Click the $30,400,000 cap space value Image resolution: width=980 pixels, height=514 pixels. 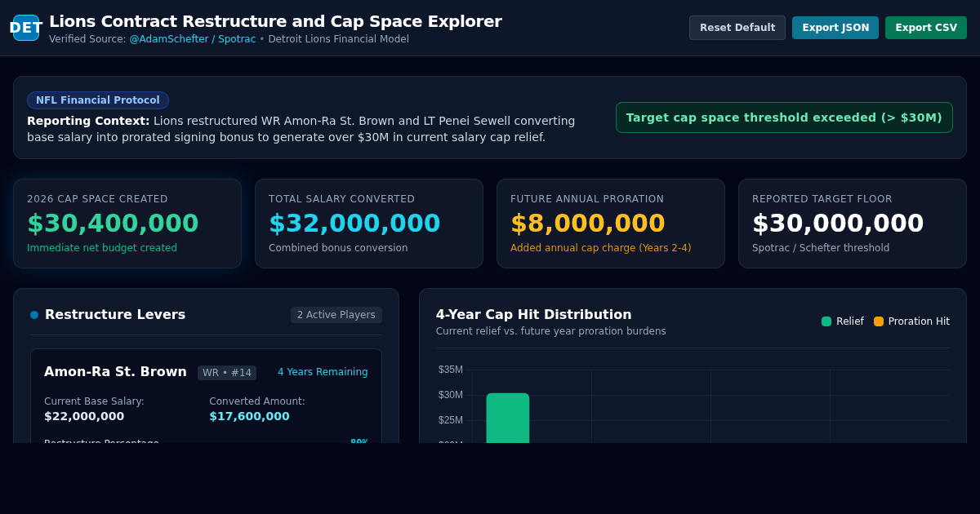(x=113, y=224)
